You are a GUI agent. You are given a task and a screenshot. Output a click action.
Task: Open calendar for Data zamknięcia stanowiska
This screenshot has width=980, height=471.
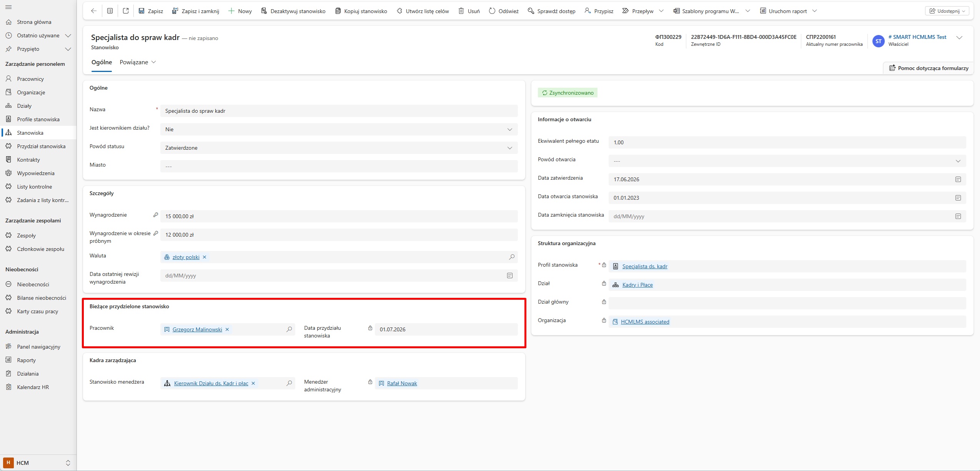coord(958,216)
